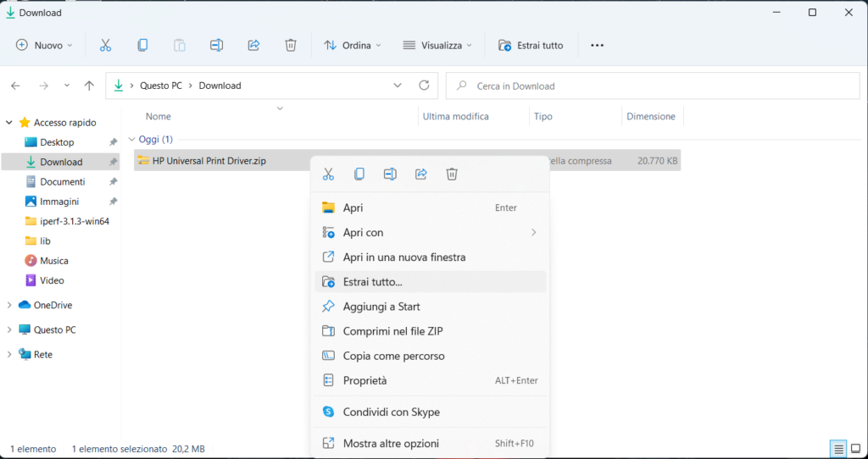Click the search magnifier icon
Image resolution: width=868 pixels, height=459 pixels.
click(x=461, y=86)
